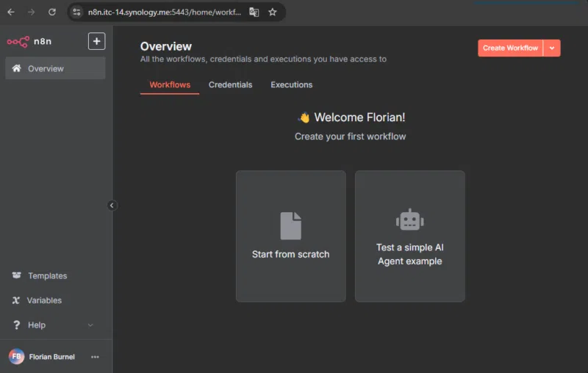Switch to the Credentials tab
588x373 pixels.
[230, 84]
